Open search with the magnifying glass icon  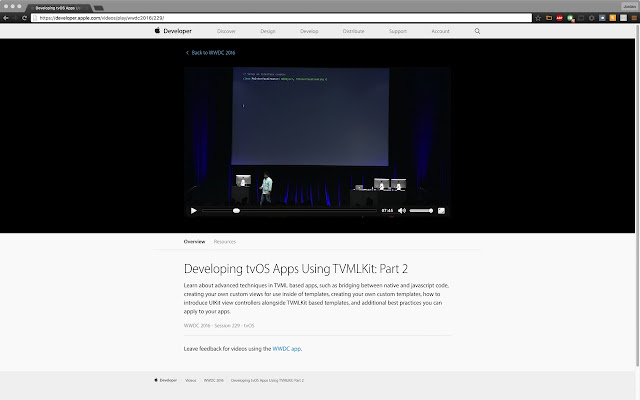(477, 31)
